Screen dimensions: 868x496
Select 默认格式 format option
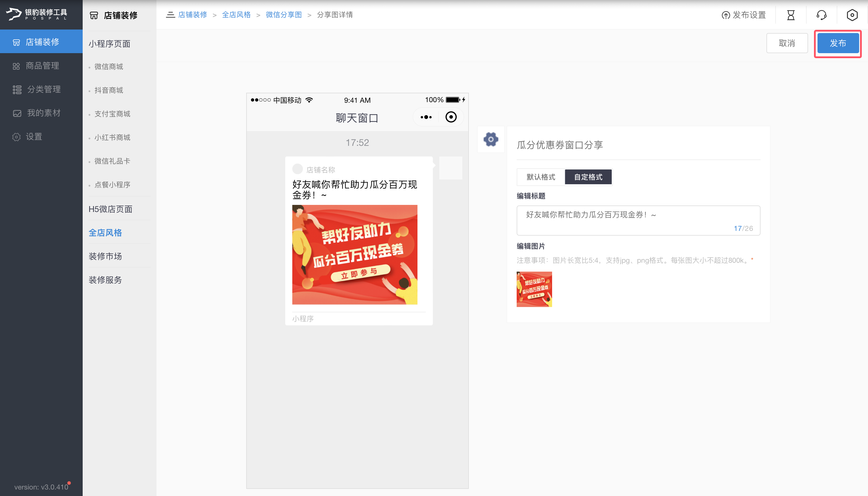[541, 177]
